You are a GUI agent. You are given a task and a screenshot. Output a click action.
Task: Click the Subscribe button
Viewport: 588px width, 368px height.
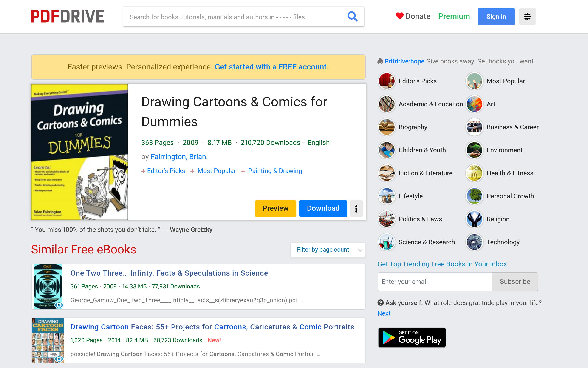515,282
